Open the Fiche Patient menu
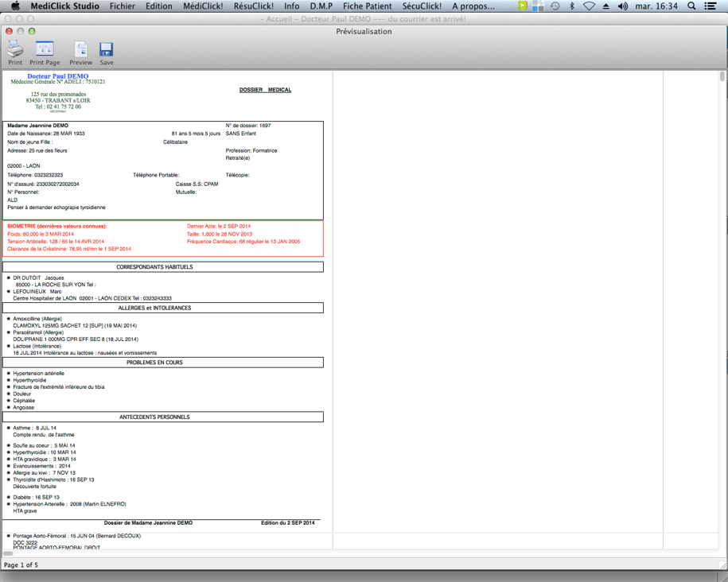This screenshot has width=728, height=582. click(367, 6)
